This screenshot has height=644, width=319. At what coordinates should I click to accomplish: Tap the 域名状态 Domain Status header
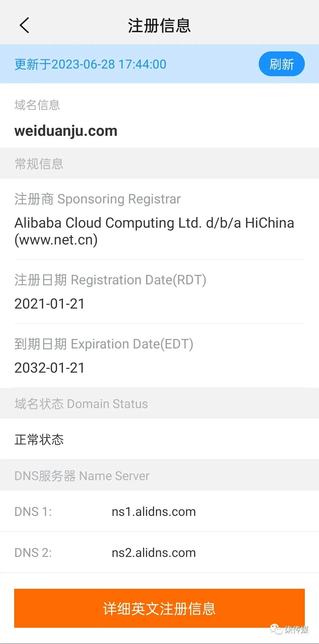click(81, 404)
